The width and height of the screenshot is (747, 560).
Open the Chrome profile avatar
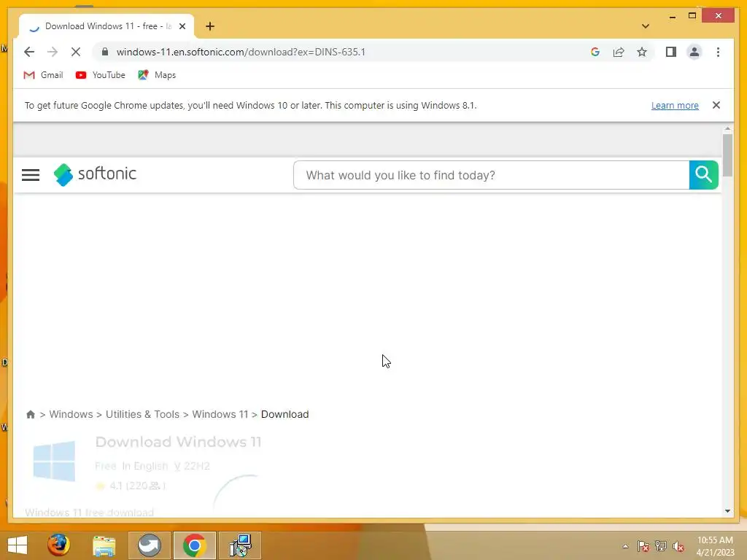[694, 52]
